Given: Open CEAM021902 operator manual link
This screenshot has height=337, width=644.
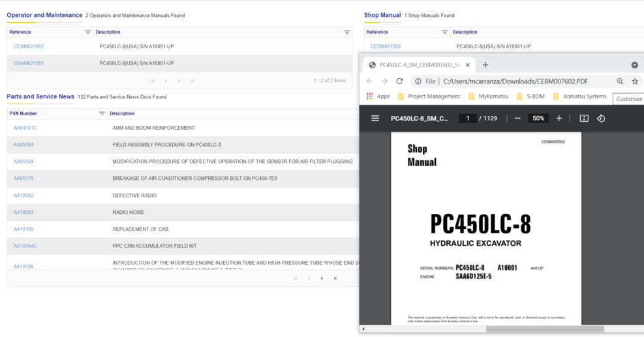Looking at the screenshot, I should 28,46.
